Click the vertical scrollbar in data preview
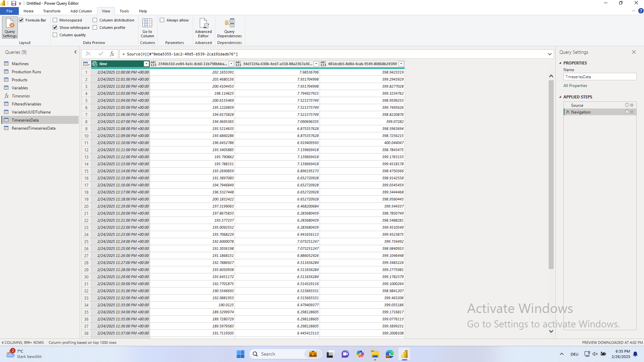Viewport: 644px width, 362px height. [551, 175]
